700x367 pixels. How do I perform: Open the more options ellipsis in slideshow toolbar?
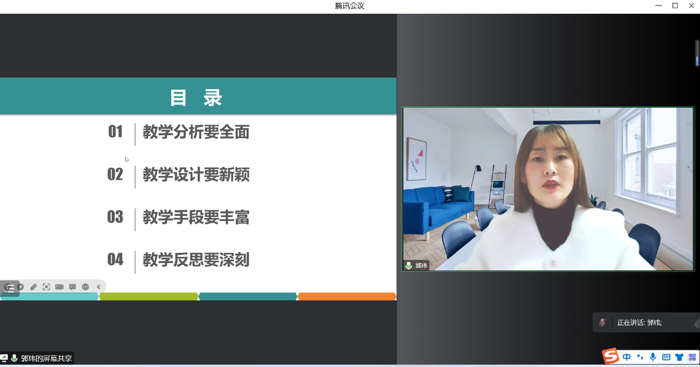[x=85, y=287]
